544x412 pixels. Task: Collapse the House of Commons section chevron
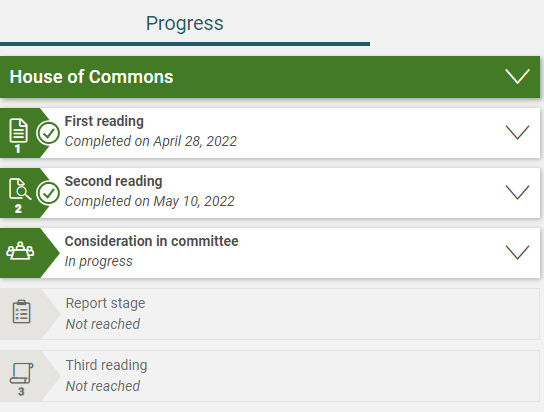tap(517, 76)
